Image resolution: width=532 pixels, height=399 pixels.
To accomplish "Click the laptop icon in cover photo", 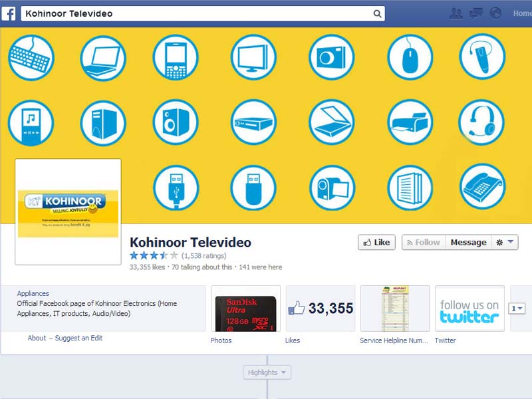I will click(103, 59).
